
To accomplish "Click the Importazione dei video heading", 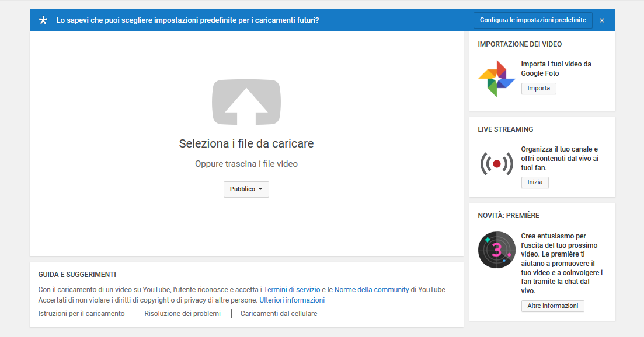I will [x=520, y=44].
